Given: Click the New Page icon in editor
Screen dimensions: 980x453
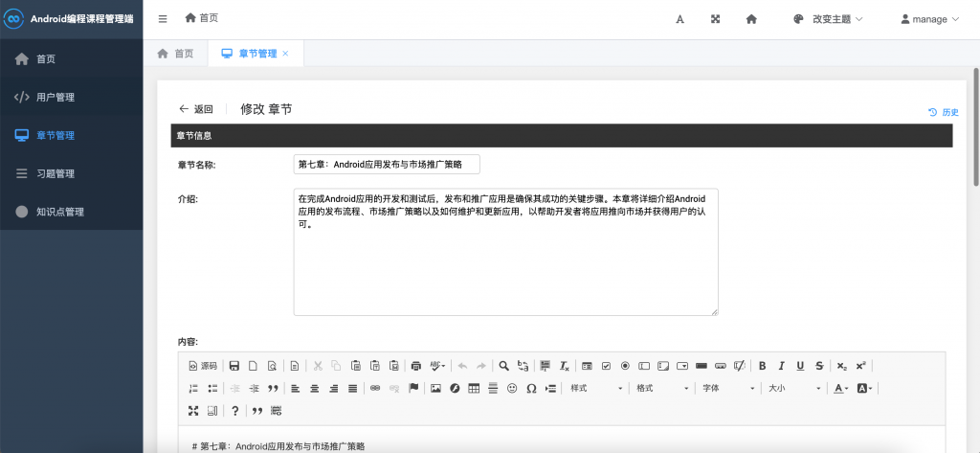Looking at the screenshot, I should 253,366.
